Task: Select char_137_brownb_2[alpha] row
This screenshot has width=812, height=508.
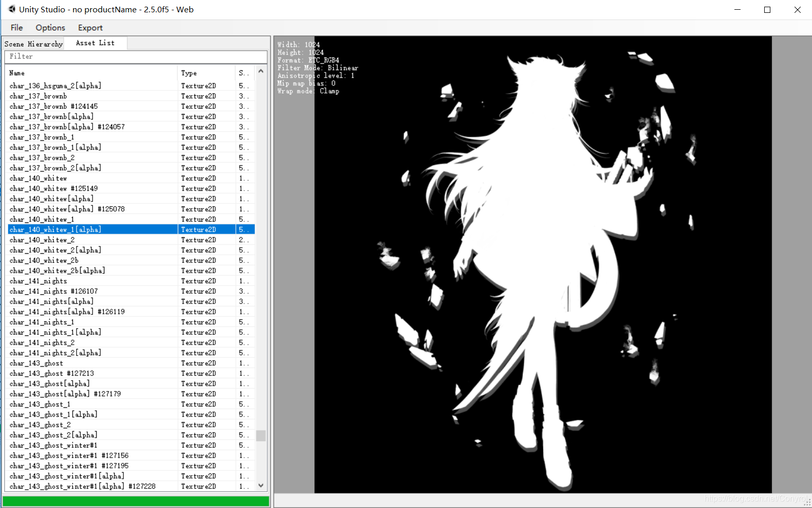Action: pos(131,168)
